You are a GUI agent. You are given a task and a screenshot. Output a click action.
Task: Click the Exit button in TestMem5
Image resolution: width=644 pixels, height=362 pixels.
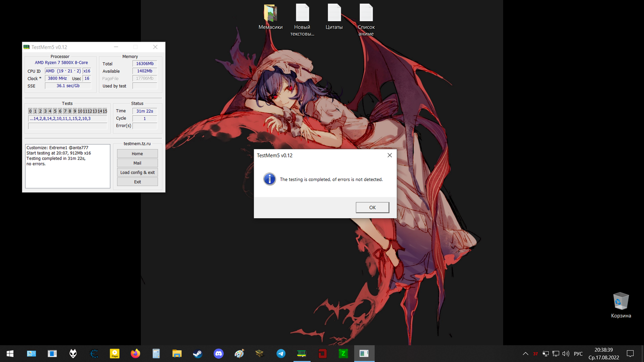tap(137, 182)
